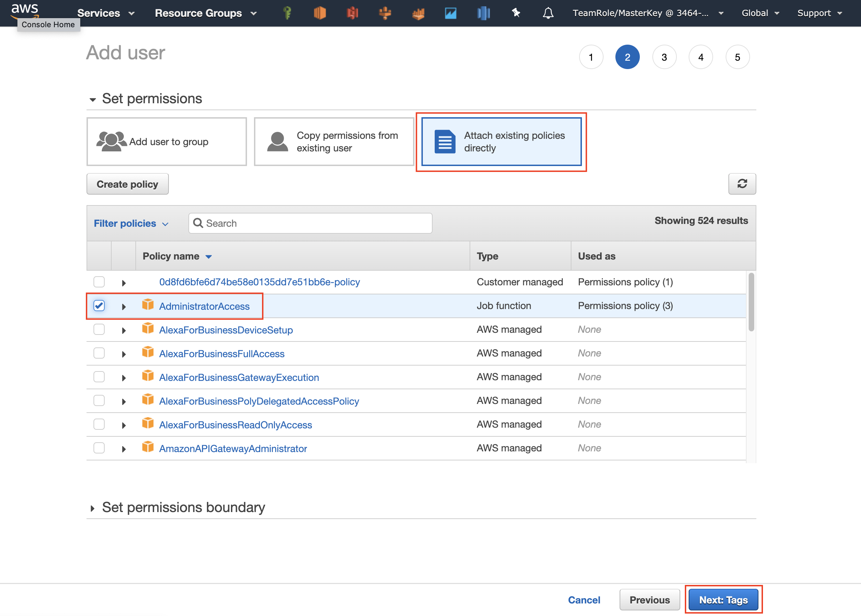The width and height of the screenshot is (861, 616).
Task: Open the EC2 orange cube shortcut
Action: (320, 13)
